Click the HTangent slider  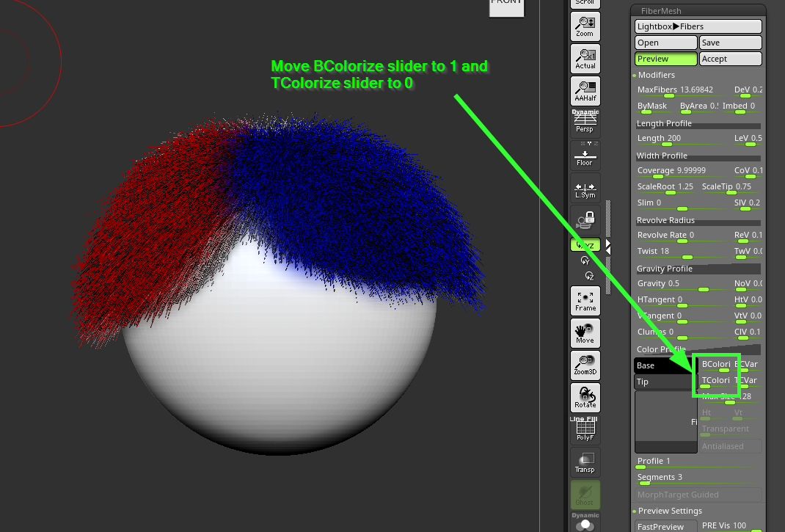point(682,301)
